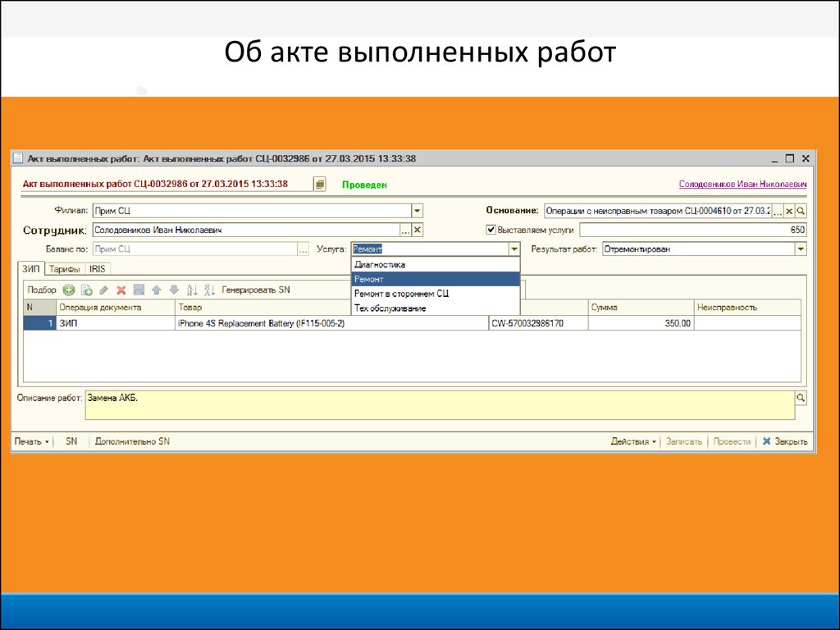840x630 pixels.
Task: Select Ремонт в стороннем СЦ option
Action: point(436,294)
